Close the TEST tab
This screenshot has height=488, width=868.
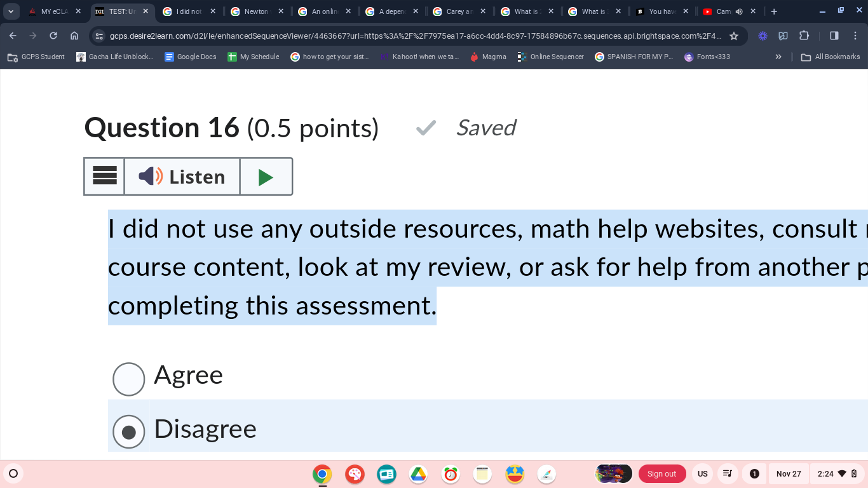coord(146,11)
